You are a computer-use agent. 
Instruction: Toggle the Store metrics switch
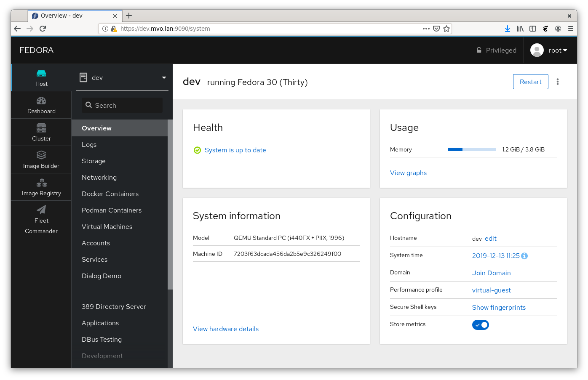[481, 325]
